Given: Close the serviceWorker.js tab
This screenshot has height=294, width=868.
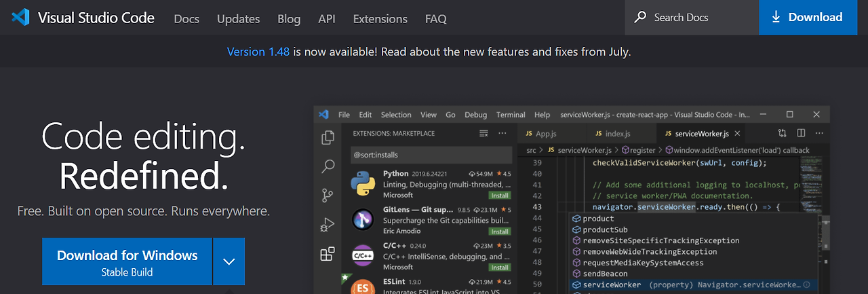Looking at the screenshot, I should (737, 134).
